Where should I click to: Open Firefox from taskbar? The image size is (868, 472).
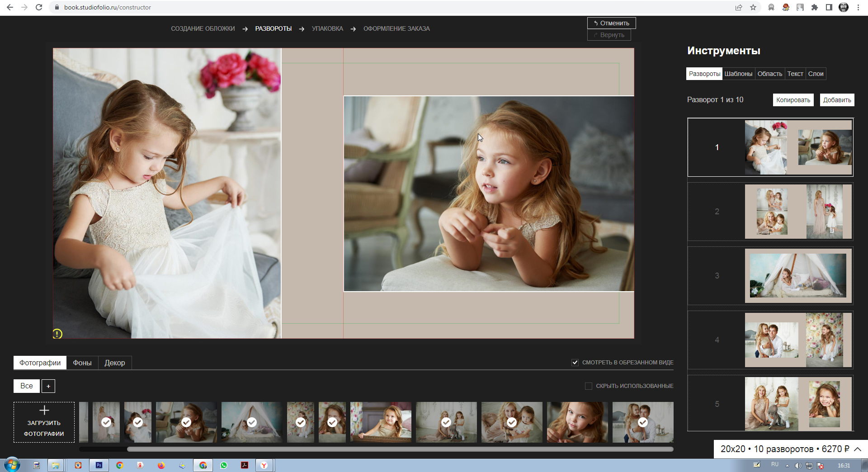coord(161,465)
